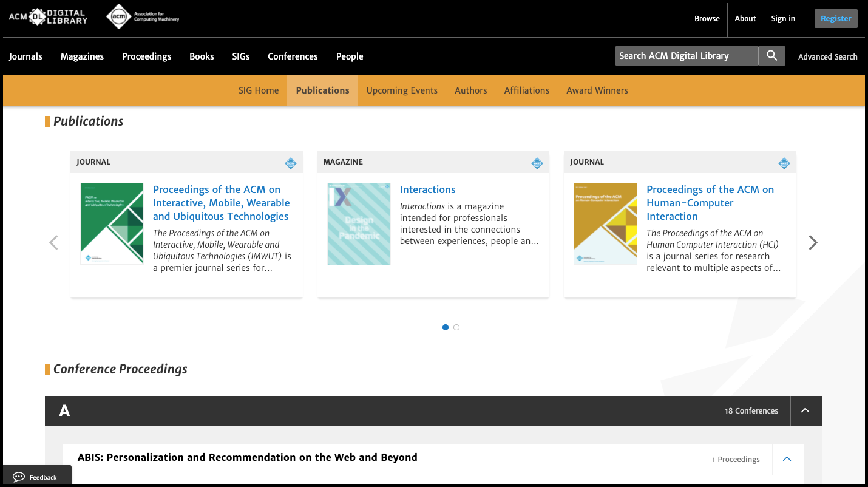The width and height of the screenshot is (868, 487).
Task: Select the first carousel page dot
Action: point(445,327)
